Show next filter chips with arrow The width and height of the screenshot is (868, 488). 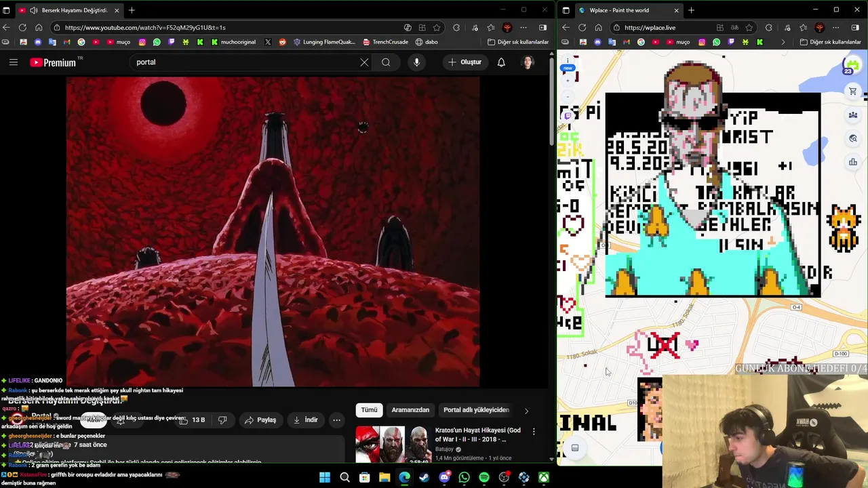tap(526, 411)
